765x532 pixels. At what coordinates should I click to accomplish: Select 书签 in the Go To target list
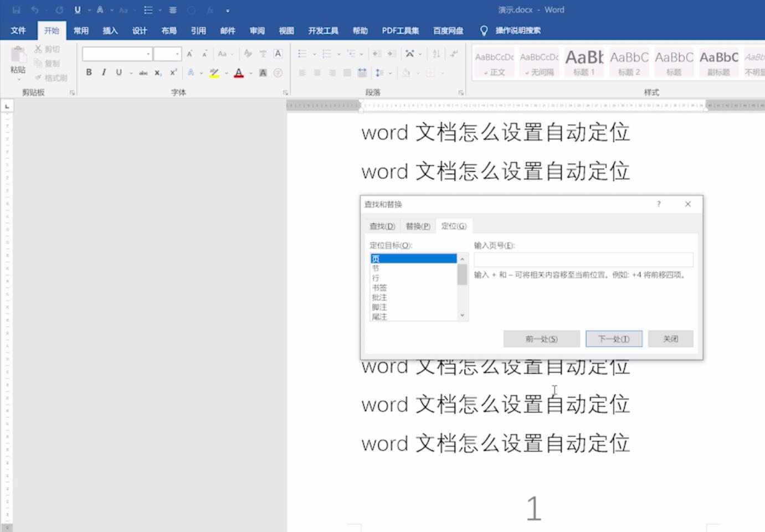click(413, 288)
